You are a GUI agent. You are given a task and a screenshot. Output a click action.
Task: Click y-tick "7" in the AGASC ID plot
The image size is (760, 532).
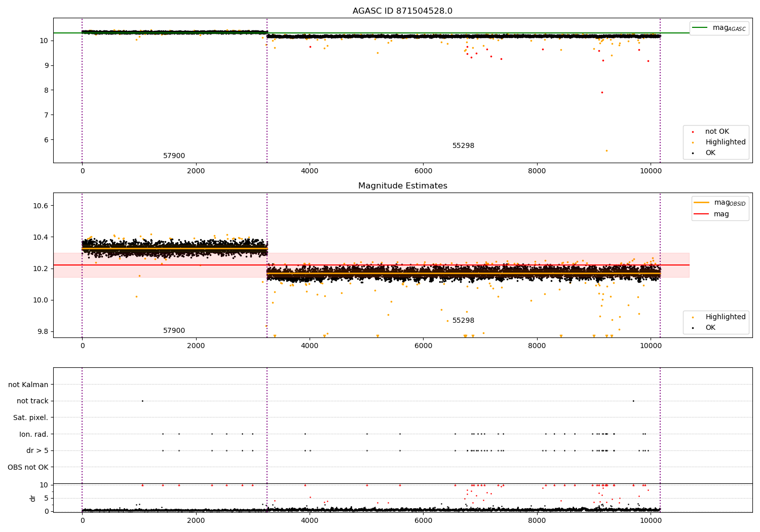point(46,115)
